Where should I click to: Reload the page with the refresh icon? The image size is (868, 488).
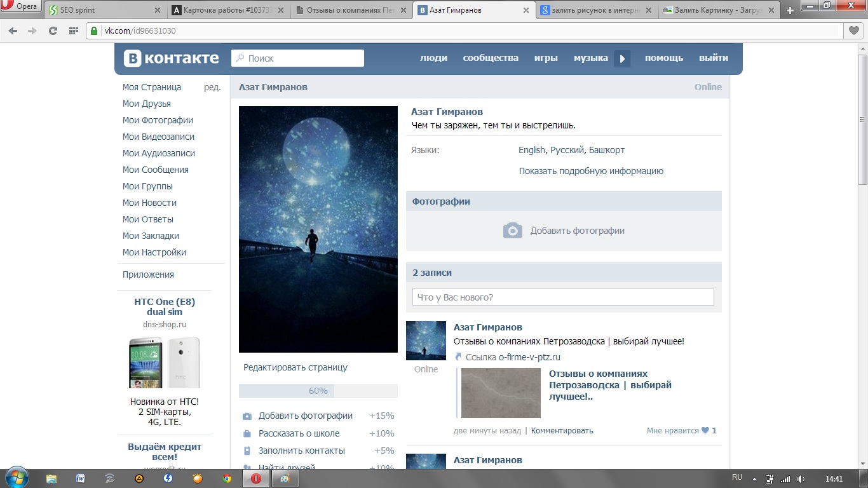click(53, 30)
